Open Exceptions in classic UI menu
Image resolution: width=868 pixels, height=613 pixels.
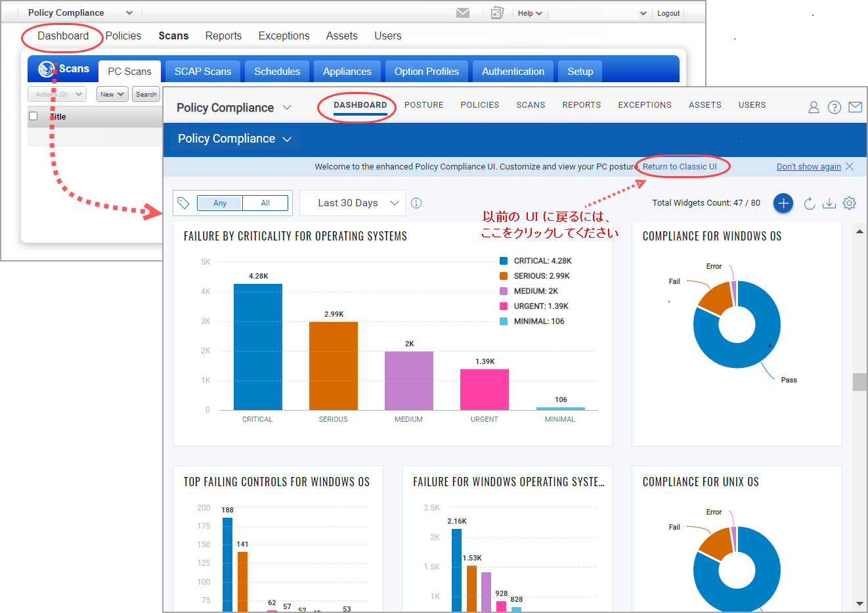[x=284, y=36]
